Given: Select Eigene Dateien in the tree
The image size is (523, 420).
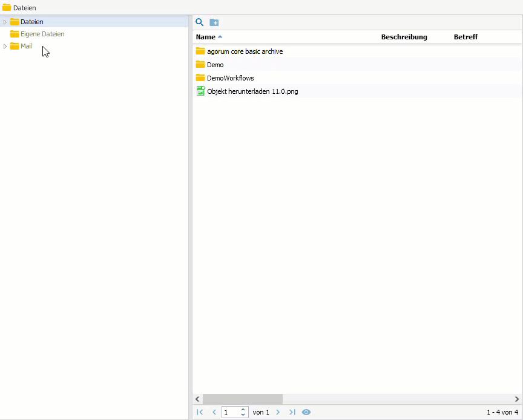Looking at the screenshot, I should [x=42, y=34].
